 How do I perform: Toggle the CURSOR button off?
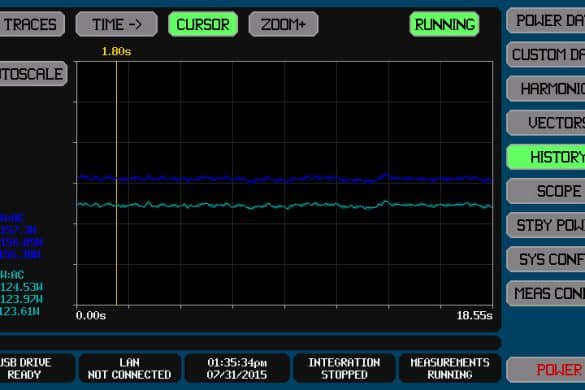(x=203, y=24)
